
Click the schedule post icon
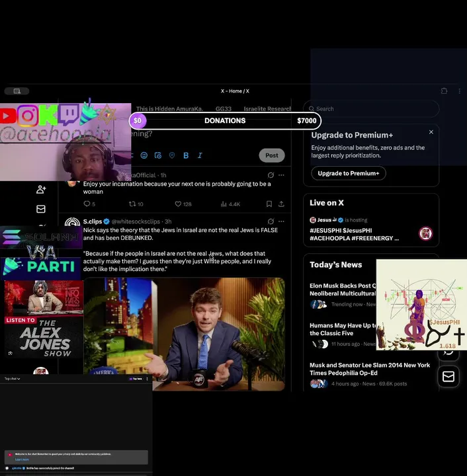[x=158, y=155]
